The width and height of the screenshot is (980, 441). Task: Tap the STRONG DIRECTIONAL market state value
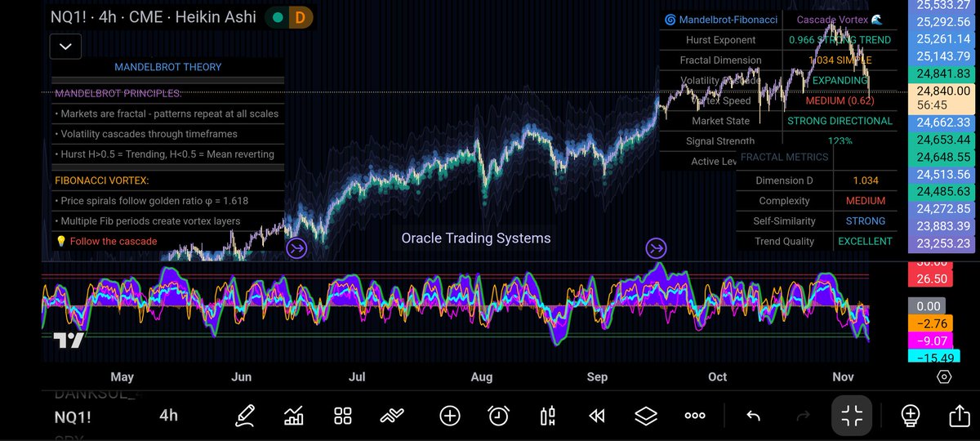tap(840, 121)
